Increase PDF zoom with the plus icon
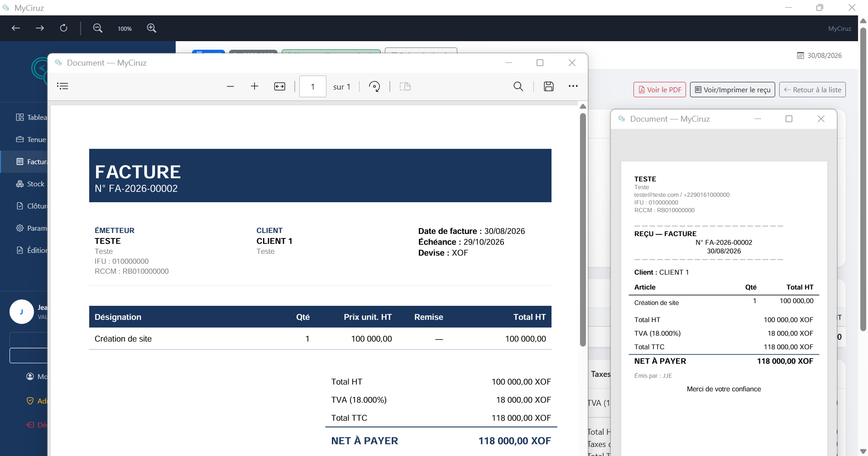The height and width of the screenshot is (456, 868). click(254, 86)
